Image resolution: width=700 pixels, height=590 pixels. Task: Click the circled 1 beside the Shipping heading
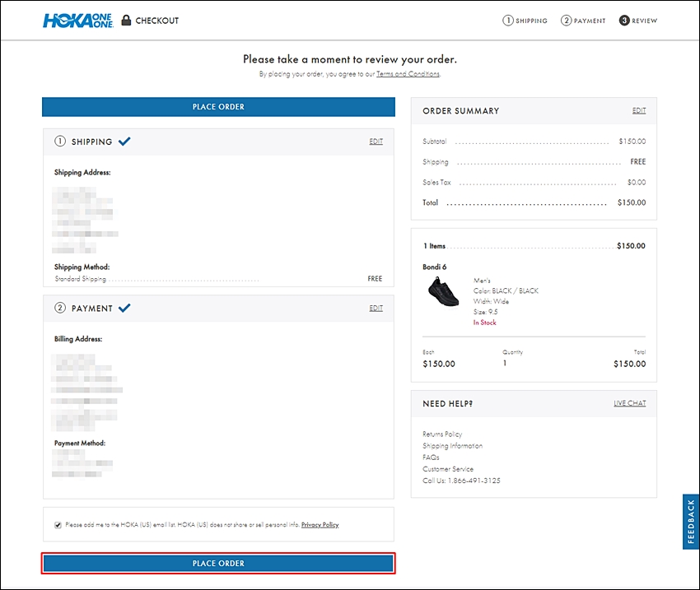pos(60,142)
